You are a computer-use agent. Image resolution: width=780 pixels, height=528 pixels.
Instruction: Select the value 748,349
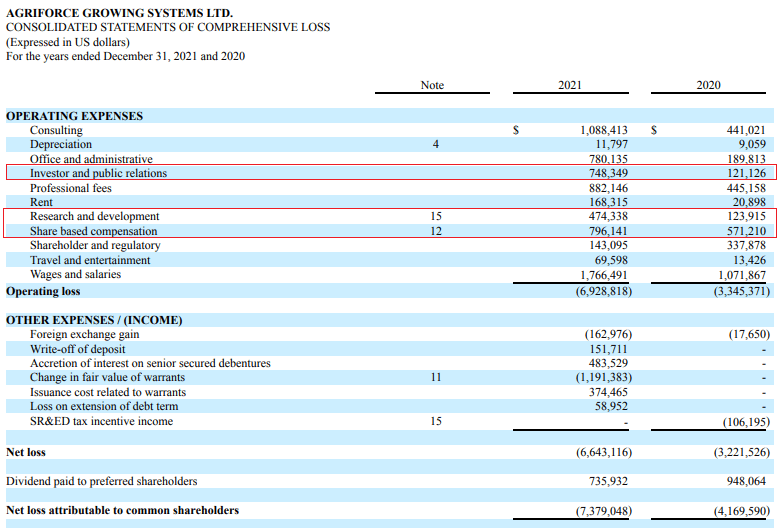point(608,173)
